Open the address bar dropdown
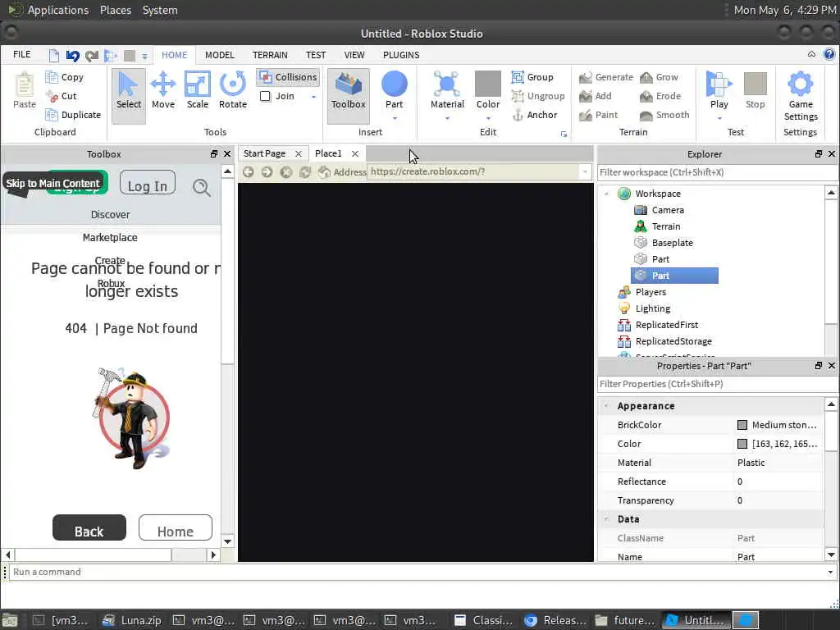 click(584, 172)
